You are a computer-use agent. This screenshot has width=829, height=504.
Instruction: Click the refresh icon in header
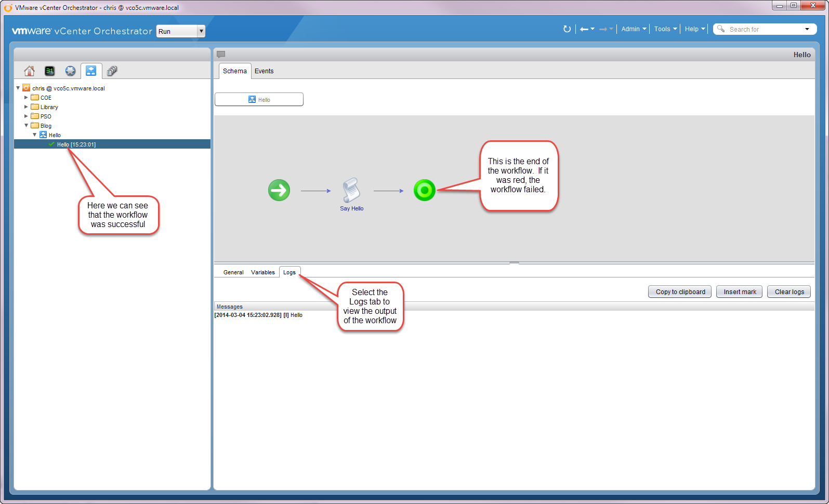tap(567, 29)
